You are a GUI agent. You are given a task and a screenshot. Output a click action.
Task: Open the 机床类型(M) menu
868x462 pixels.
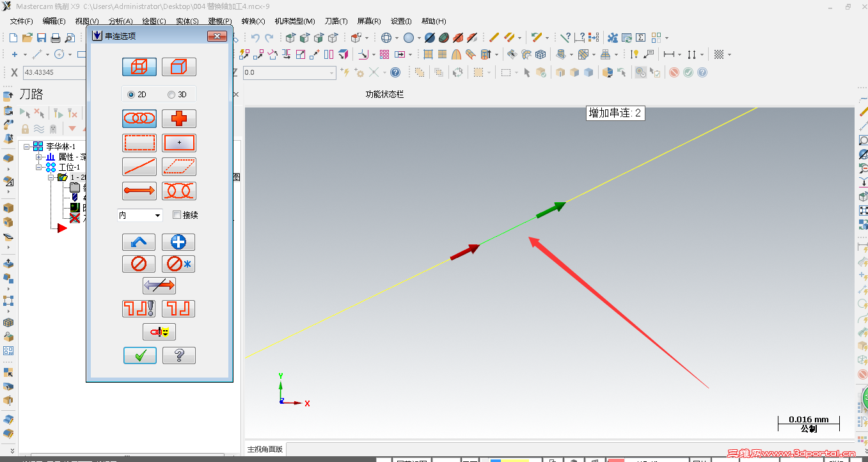tap(295, 21)
